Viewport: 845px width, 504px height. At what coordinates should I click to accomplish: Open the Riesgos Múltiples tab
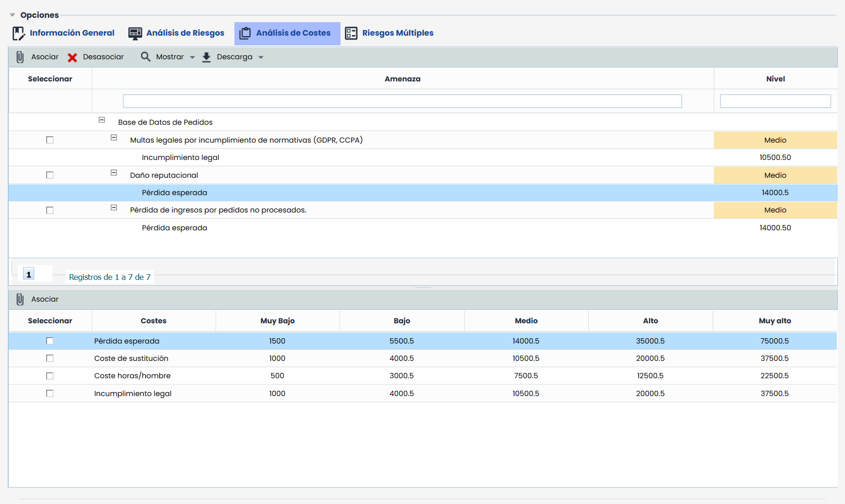click(x=397, y=33)
